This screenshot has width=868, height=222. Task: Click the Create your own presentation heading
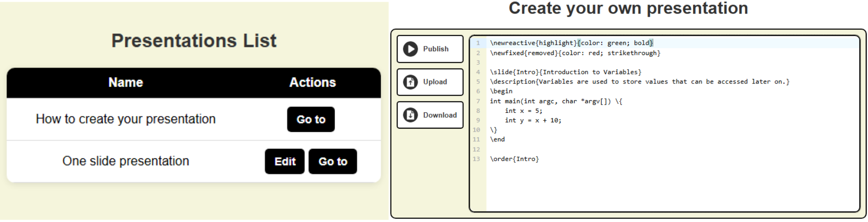click(628, 9)
